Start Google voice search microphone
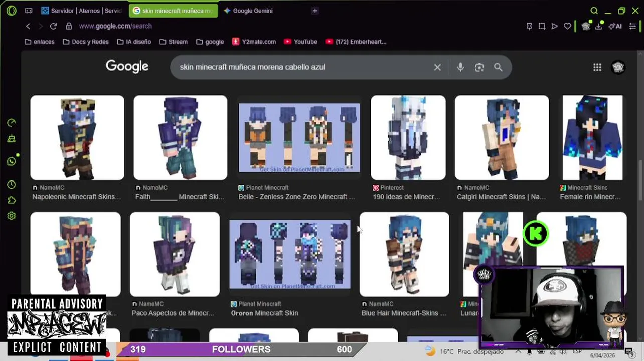644x361 pixels. (460, 67)
